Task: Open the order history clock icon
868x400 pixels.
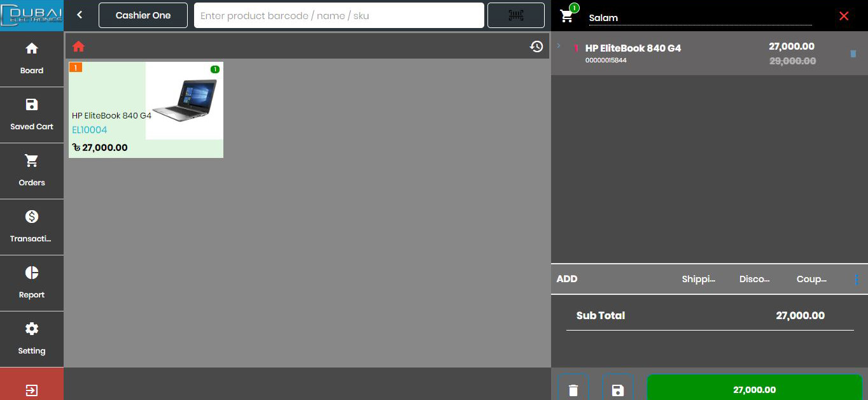Action: [536, 46]
